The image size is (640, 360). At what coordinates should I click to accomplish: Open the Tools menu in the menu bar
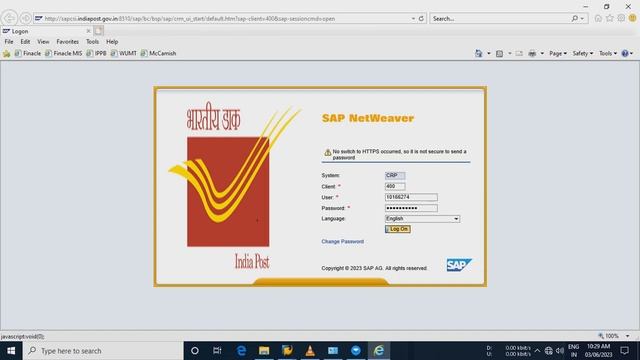point(92,42)
